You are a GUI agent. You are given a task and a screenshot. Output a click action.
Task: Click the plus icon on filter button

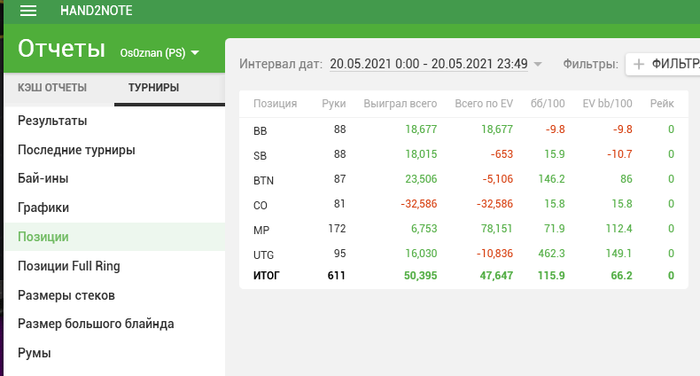tap(639, 64)
